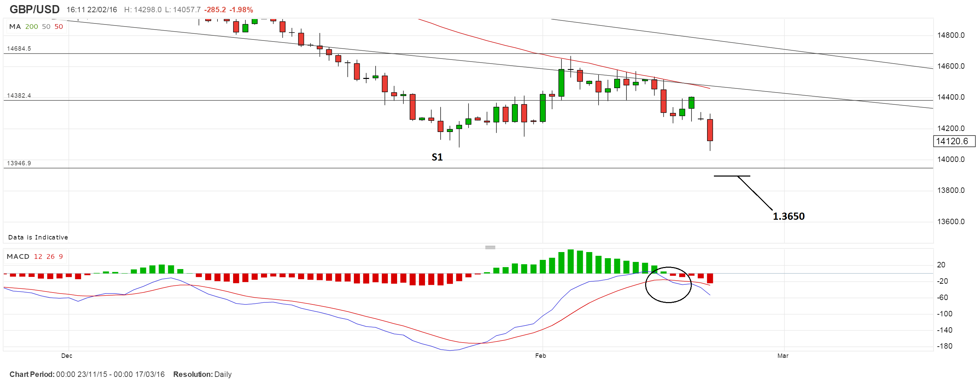Image resolution: width=980 pixels, height=382 pixels.
Task: Click the MACD slow period 26
Action: tap(51, 256)
